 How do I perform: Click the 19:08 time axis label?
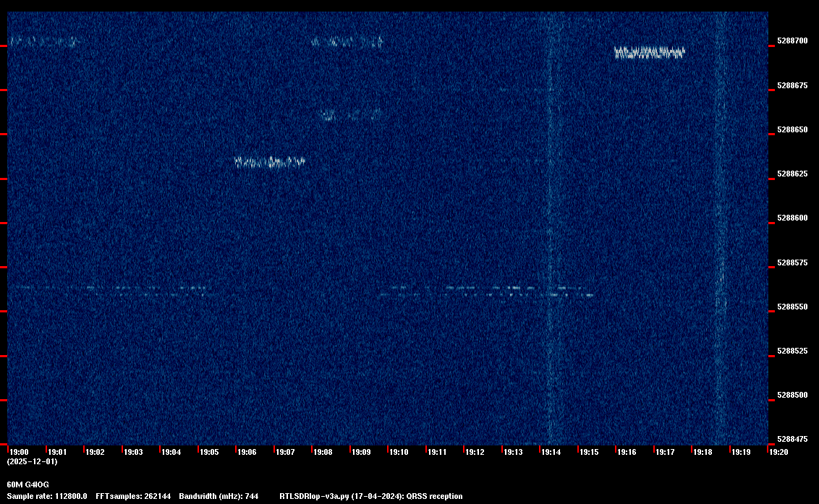pos(323,452)
